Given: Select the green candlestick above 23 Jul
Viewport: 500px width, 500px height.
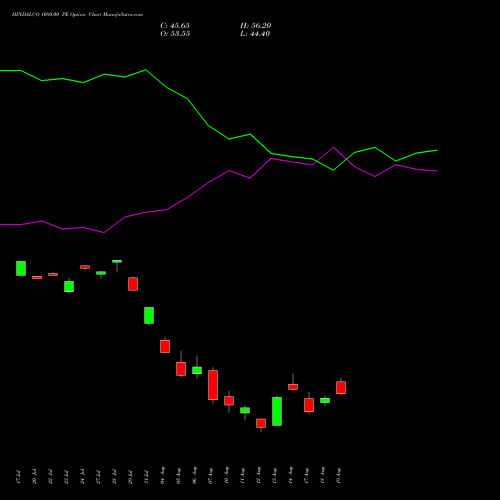Looking at the screenshot, I should click(69, 286).
